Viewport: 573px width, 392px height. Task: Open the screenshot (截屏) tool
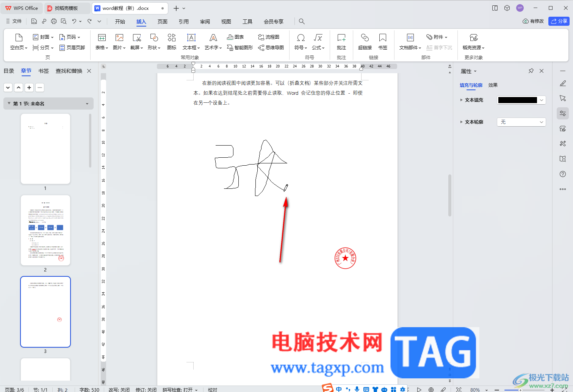(136, 42)
